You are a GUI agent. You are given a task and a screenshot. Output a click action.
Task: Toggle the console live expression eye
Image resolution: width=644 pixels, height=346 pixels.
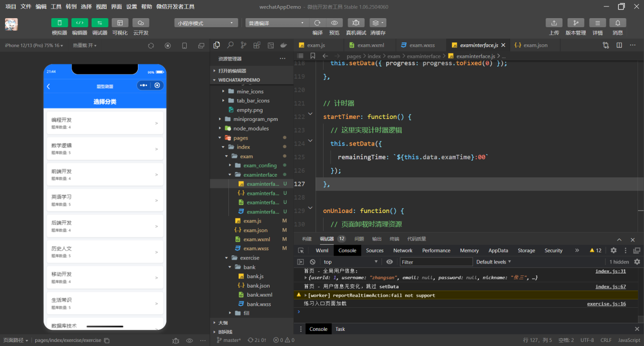[389, 262]
